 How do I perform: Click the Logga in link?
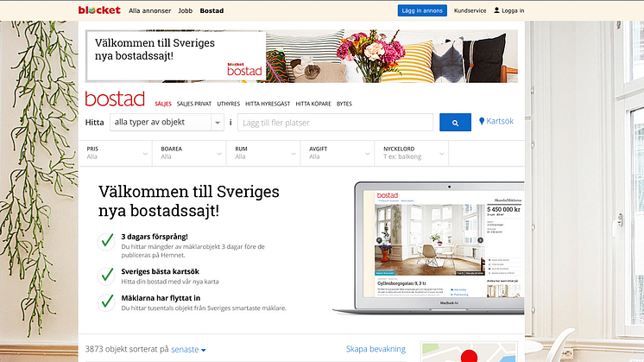click(x=513, y=10)
